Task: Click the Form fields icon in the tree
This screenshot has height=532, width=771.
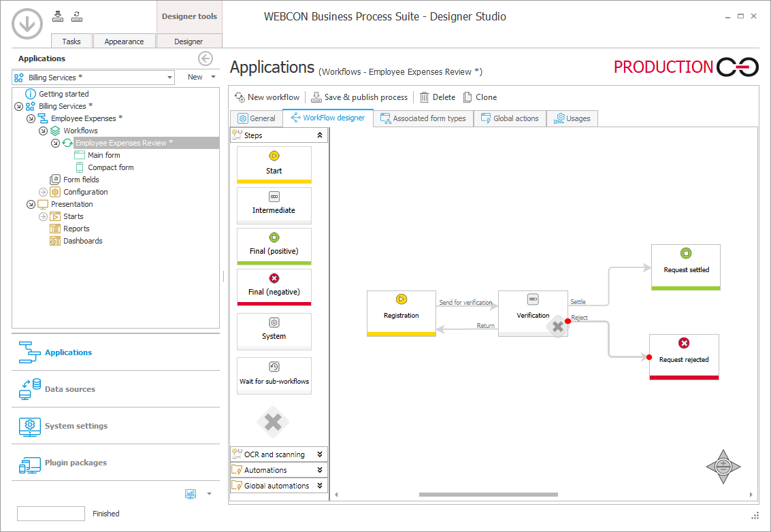Action: (55, 180)
